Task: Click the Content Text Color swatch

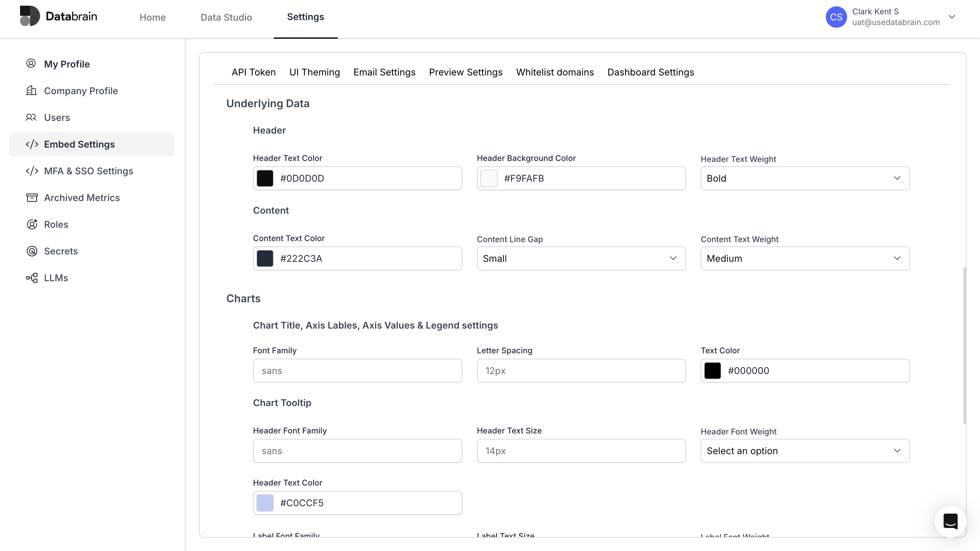Action: (265, 258)
